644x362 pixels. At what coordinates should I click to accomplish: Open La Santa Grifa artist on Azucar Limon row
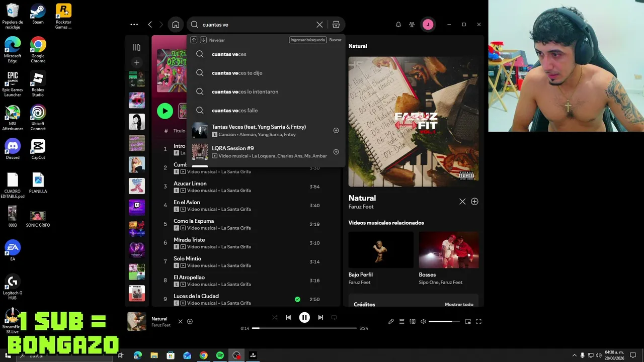tap(236, 191)
